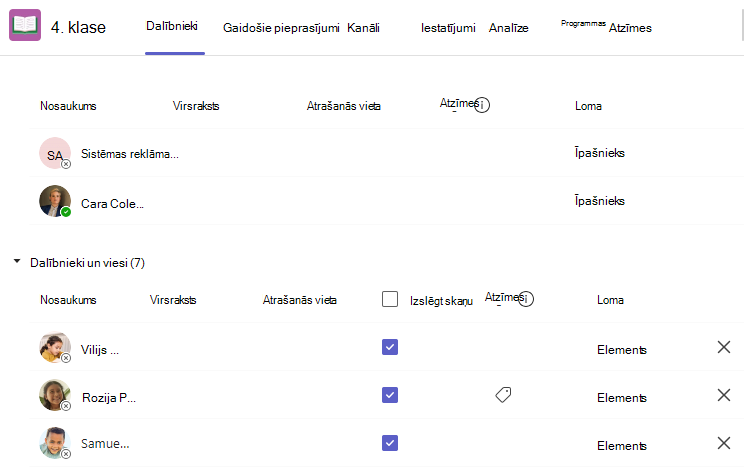
Task: Open the Elements role dropdown for Vilijs
Action: (622, 350)
